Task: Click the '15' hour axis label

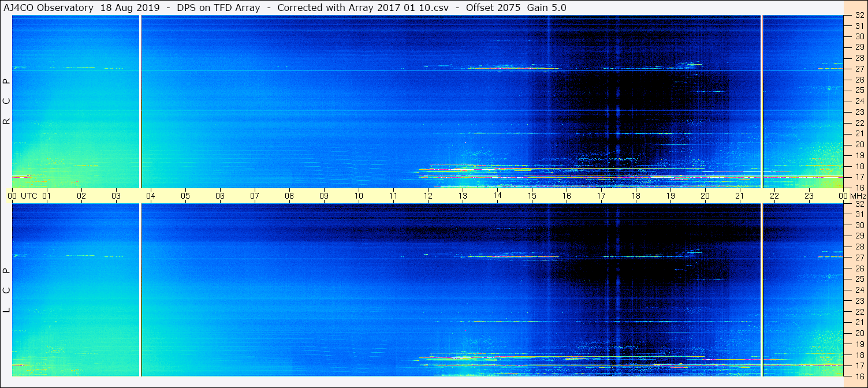Action: [532, 196]
